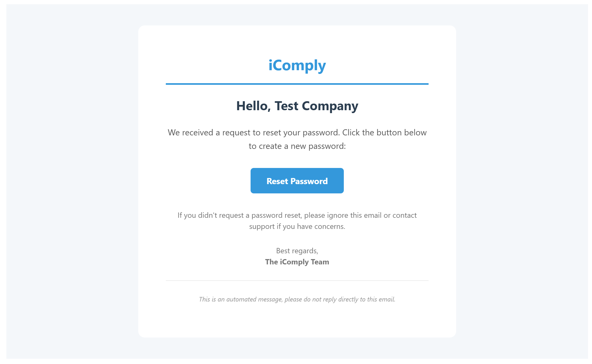Image resolution: width=592 pixels, height=364 pixels.
Task: Click the automated message footer note
Action: tap(297, 299)
